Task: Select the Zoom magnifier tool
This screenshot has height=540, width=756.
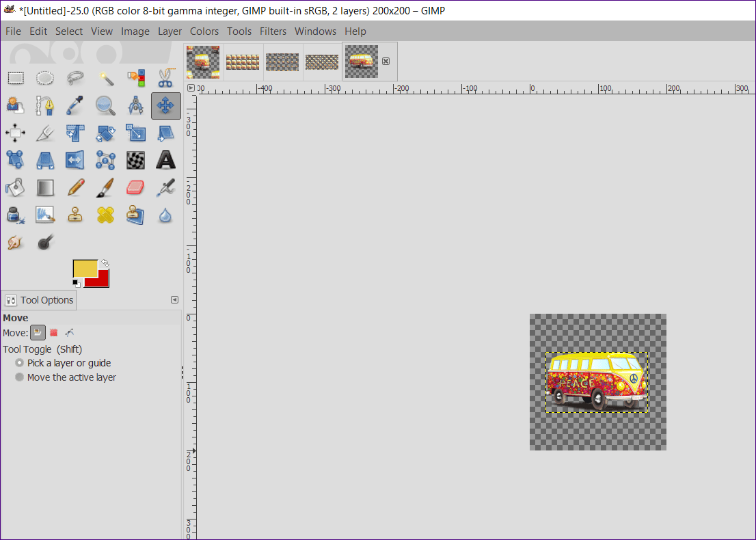Action: pyautogui.click(x=105, y=105)
